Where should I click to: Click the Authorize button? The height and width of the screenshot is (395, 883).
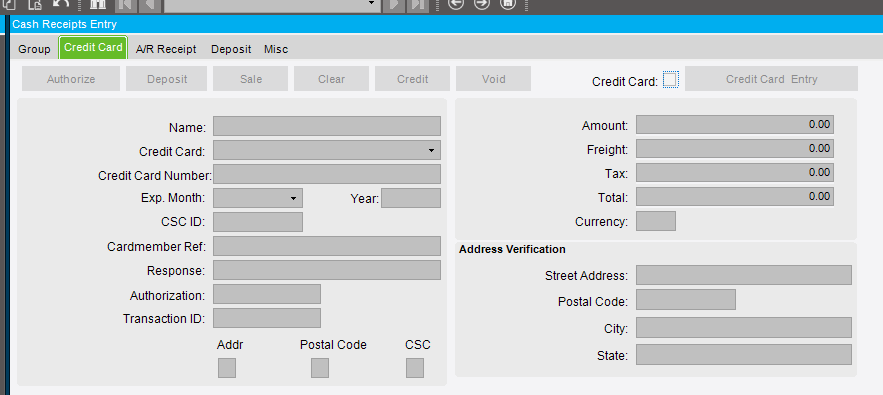click(71, 79)
